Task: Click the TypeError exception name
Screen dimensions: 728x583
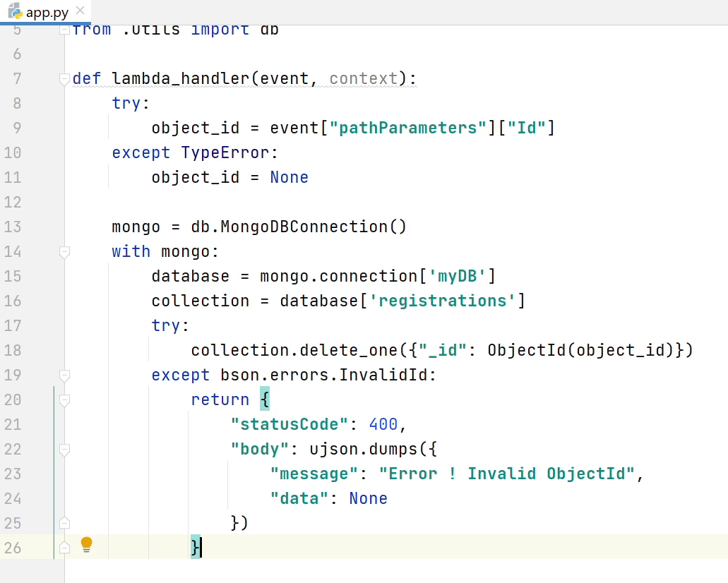Action: [x=225, y=152]
